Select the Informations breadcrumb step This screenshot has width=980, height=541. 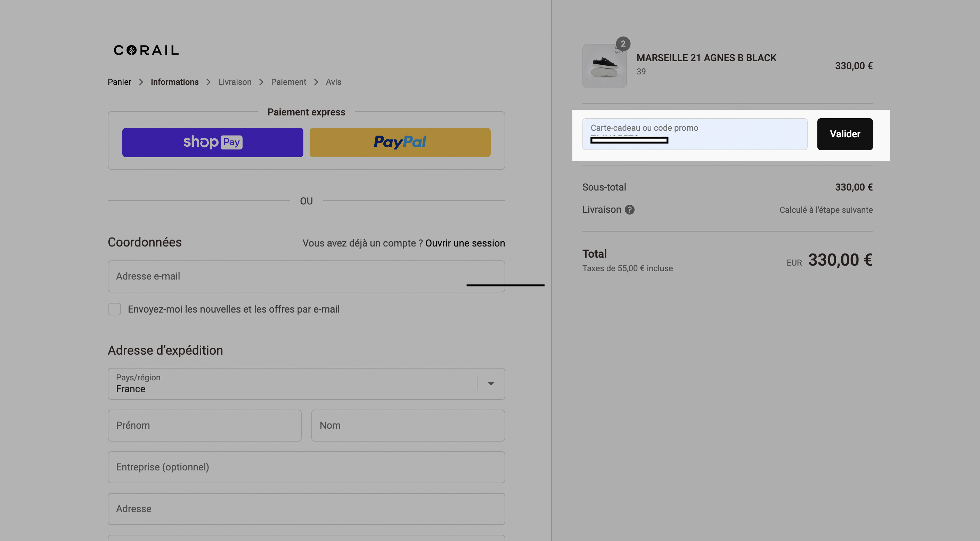[174, 82]
